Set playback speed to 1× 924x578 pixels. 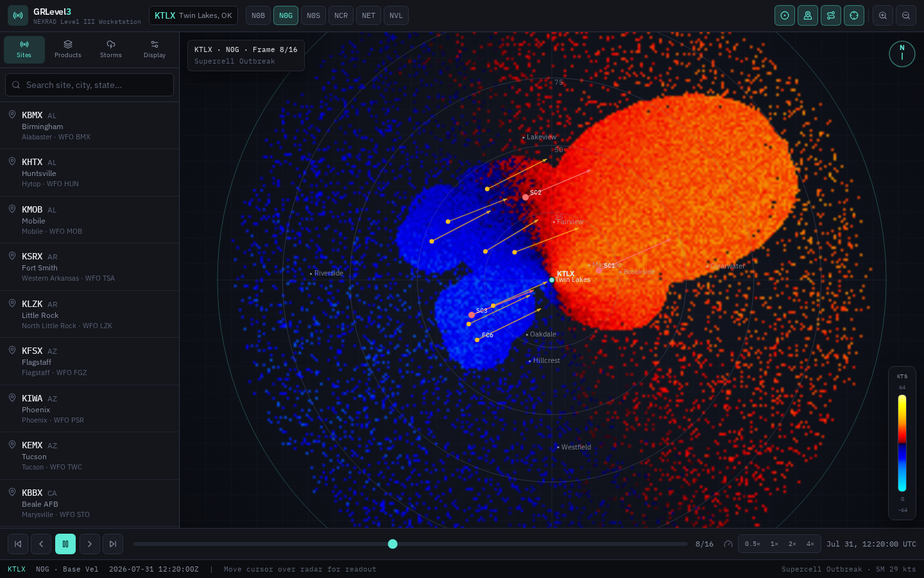(774, 544)
